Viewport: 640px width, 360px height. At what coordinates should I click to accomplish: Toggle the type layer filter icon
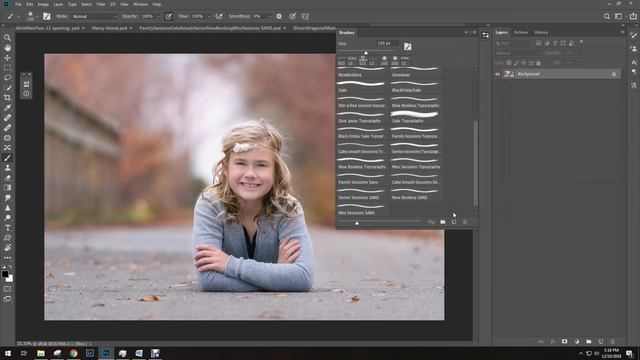coord(555,43)
